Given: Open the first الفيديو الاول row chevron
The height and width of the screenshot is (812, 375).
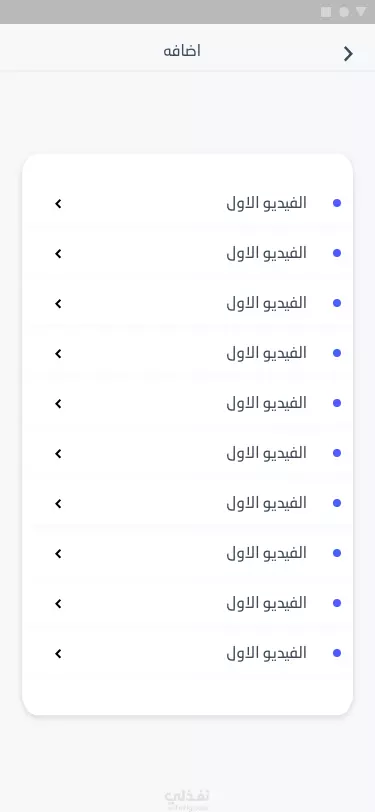Looking at the screenshot, I should click(x=59, y=204).
